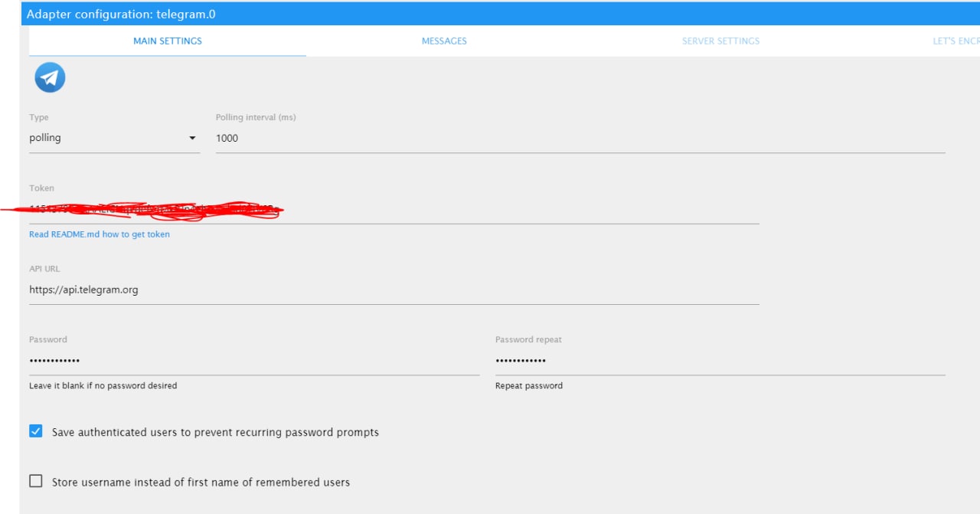Focus the Polling interval field
Screen dimensions: 980x514
click(580, 138)
